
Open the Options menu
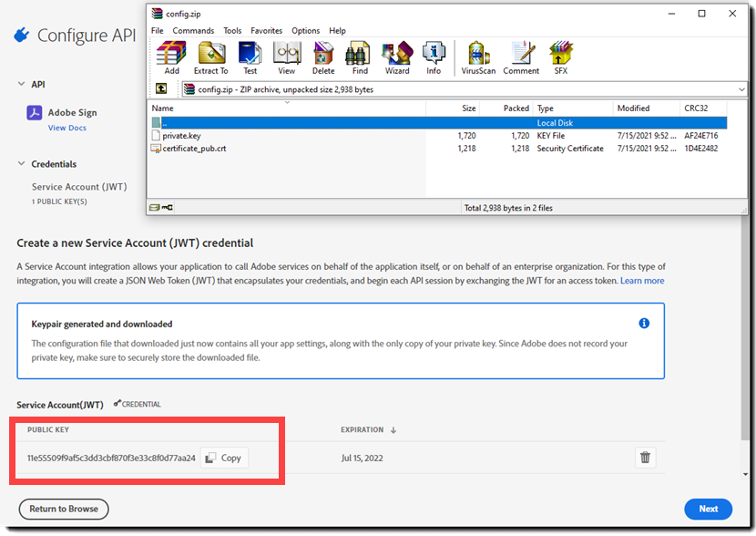click(x=305, y=30)
